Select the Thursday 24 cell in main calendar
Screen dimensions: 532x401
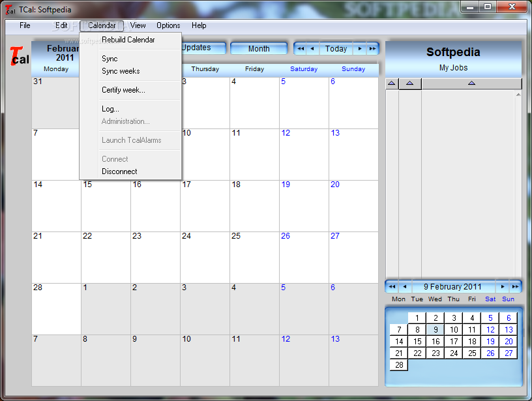click(205, 258)
